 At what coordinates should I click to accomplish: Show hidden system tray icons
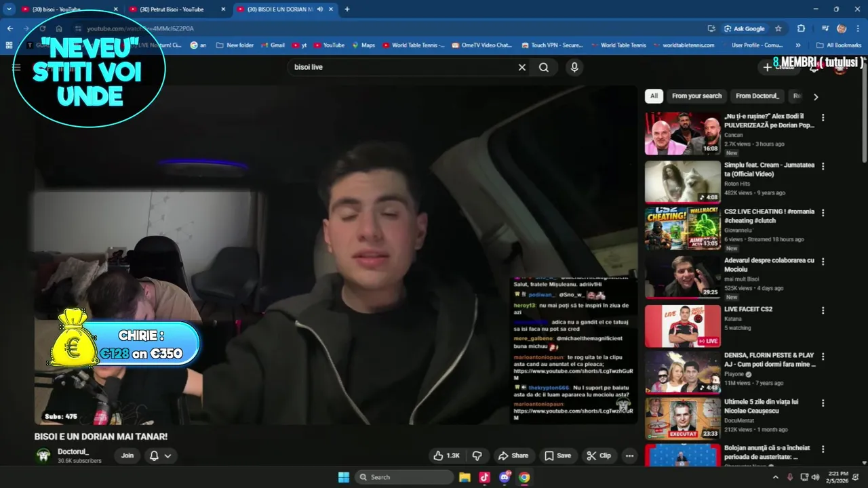[x=776, y=477]
